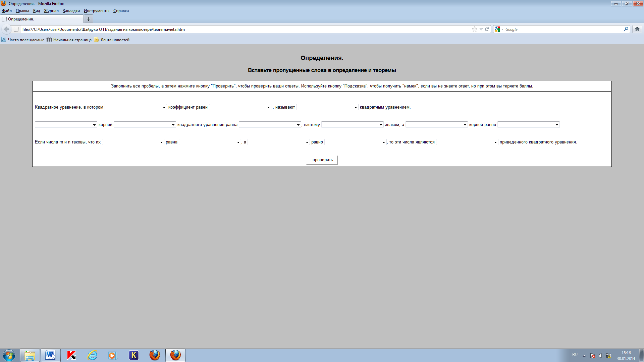Open the 'Начальная страница' bookmark
This screenshot has height=362, width=644.
[x=69, y=40]
